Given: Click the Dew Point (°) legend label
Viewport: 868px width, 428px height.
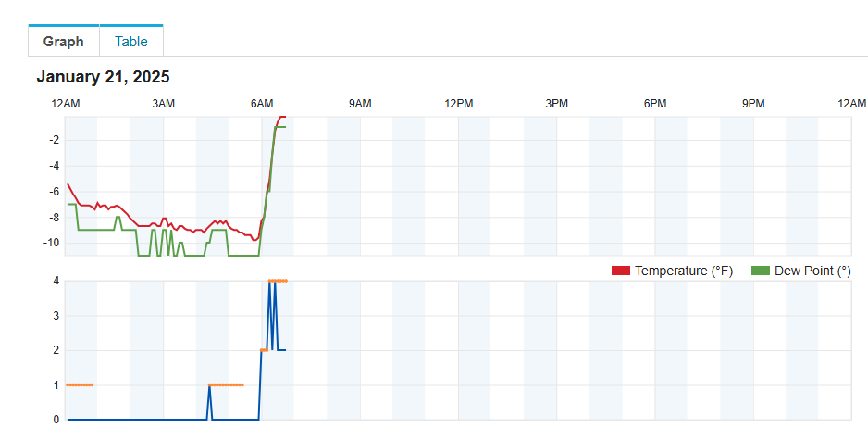Looking at the screenshot, I should pyautogui.click(x=812, y=271).
